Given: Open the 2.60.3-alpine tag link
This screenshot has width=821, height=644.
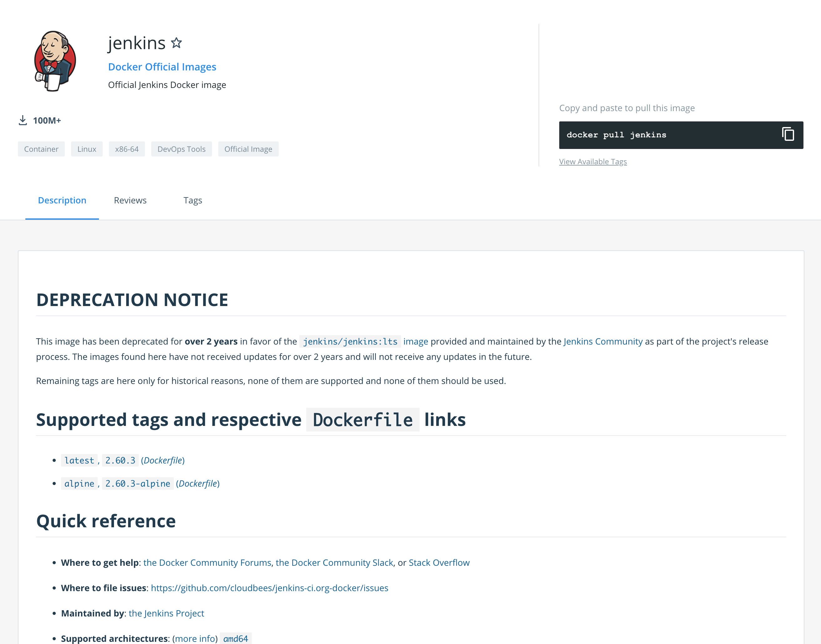Looking at the screenshot, I should click(x=137, y=484).
